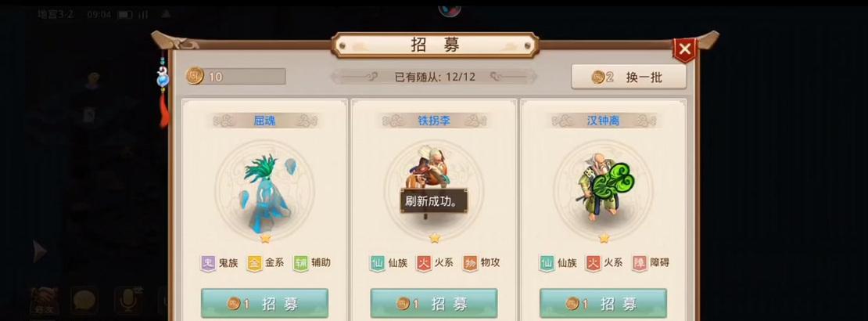Recruit 汉钟离 with the 招募 button
Image resolution: width=868 pixels, height=321 pixels.
(604, 303)
